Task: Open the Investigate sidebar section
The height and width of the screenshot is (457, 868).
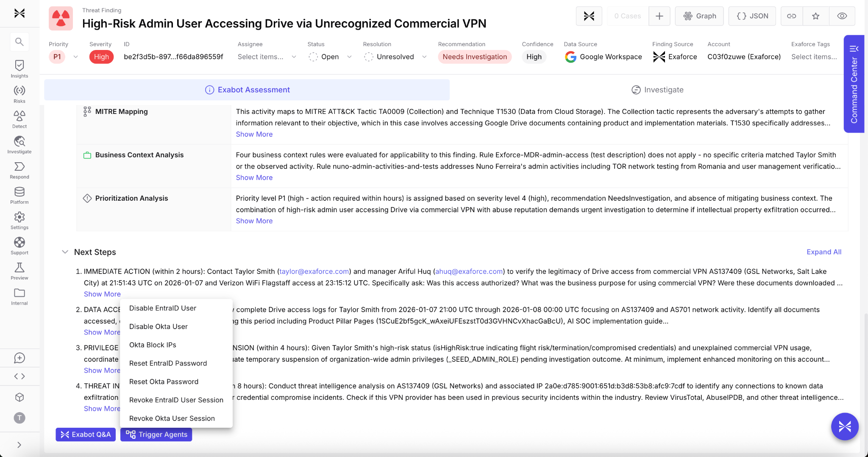Action: pyautogui.click(x=19, y=145)
